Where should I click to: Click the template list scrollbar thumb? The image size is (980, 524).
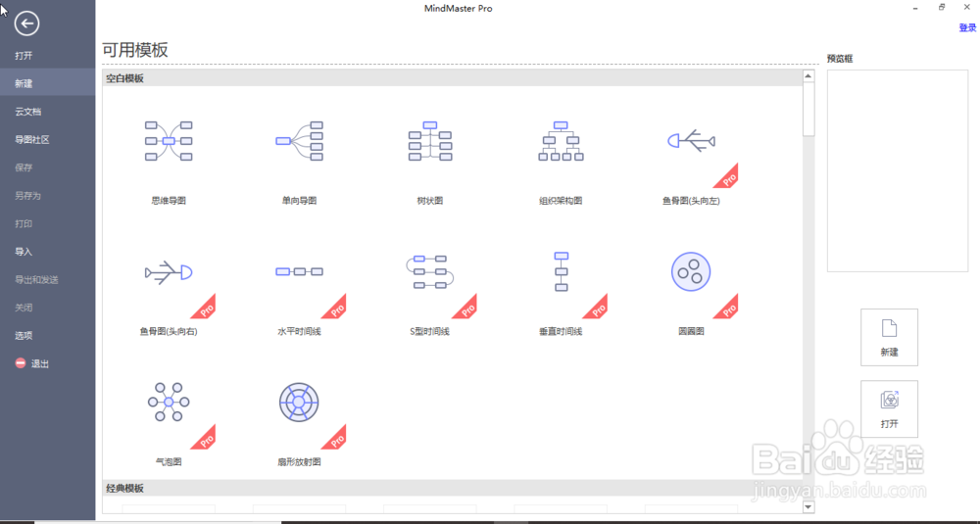point(808,109)
